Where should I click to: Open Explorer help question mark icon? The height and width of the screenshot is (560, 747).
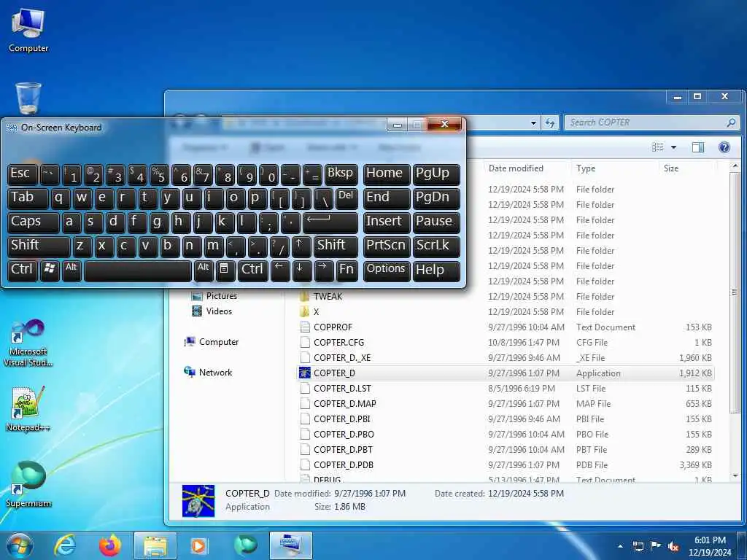click(x=724, y=147)
